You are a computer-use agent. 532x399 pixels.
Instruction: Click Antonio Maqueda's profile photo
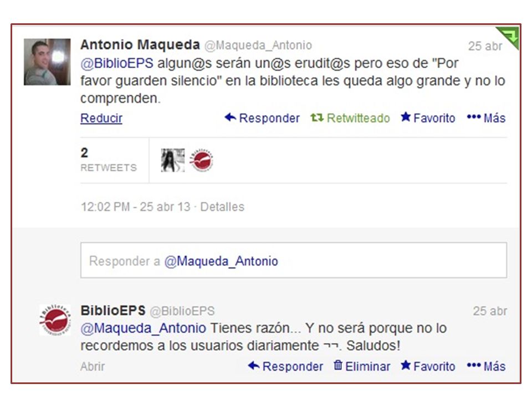(47, 62)
